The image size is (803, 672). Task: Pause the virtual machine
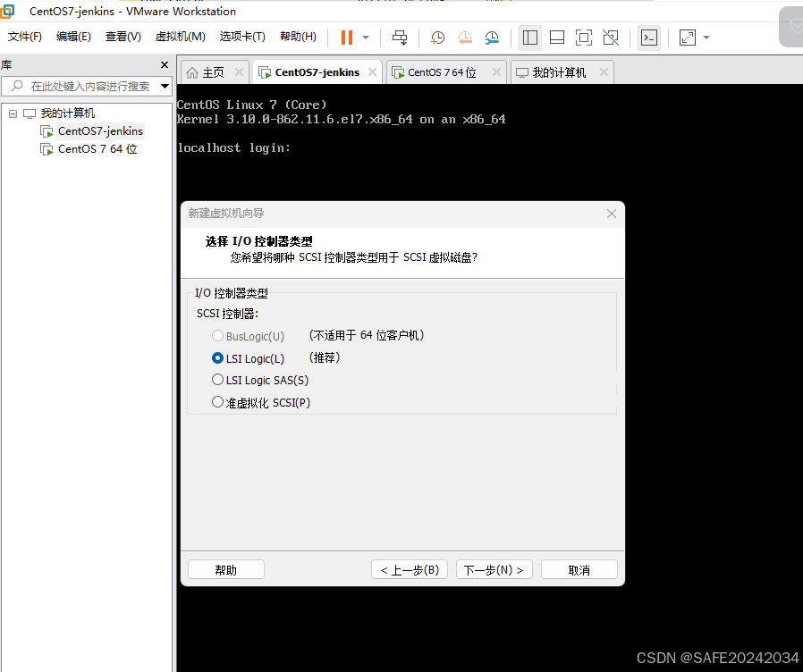[347, 38]
